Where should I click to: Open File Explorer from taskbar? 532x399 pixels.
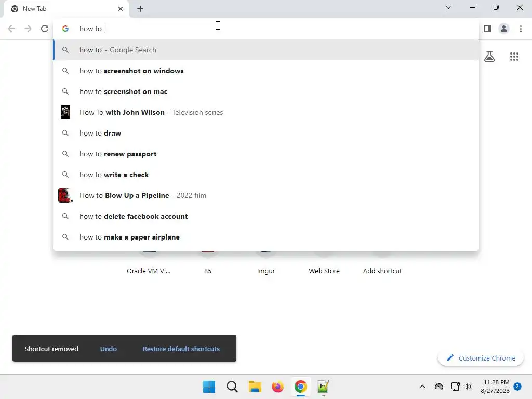[x=255, y=387]
